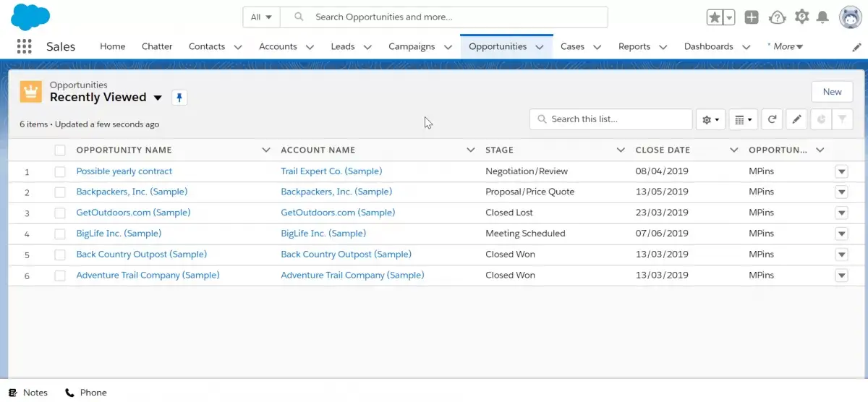
Task: Open the Cases tab
Action: [x=572, y=46]
